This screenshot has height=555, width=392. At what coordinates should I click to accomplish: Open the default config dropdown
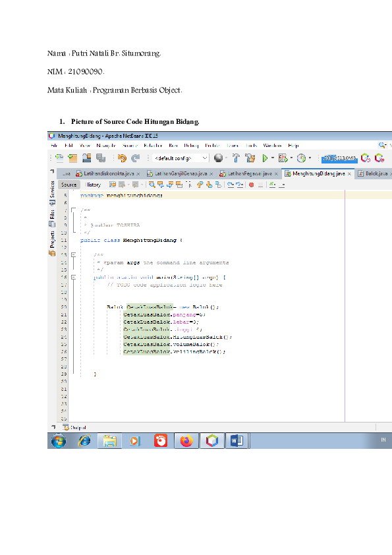[181, 158]
